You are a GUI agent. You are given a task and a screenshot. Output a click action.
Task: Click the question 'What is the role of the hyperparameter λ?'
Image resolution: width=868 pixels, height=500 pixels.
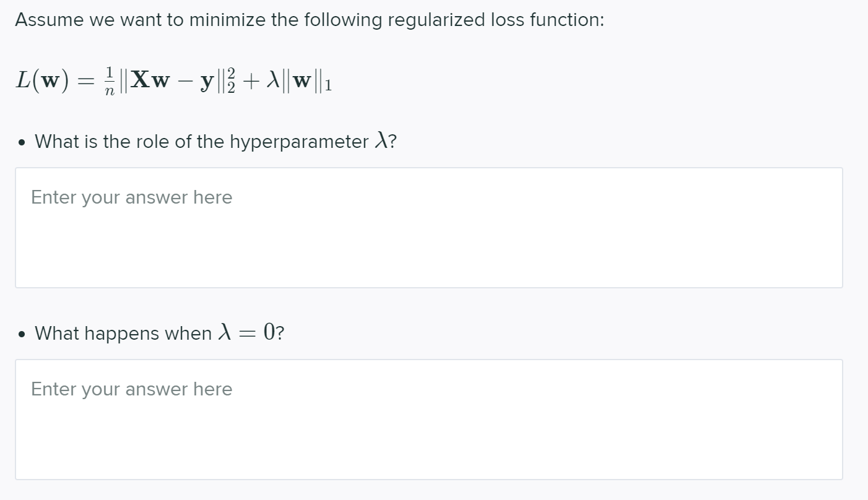[215, 142]
